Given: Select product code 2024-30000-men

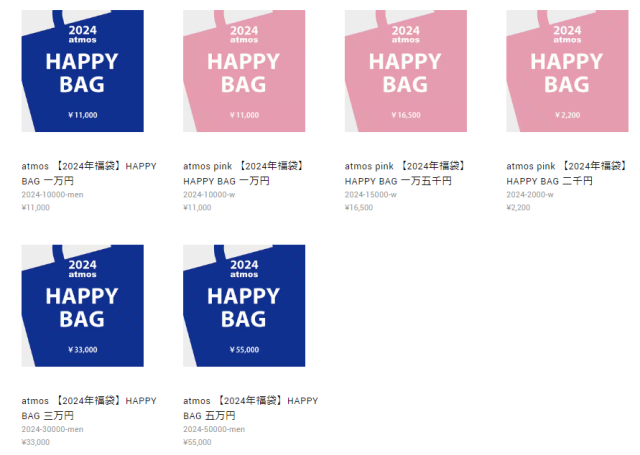Looking at the screenshot, I should [52, 429].
